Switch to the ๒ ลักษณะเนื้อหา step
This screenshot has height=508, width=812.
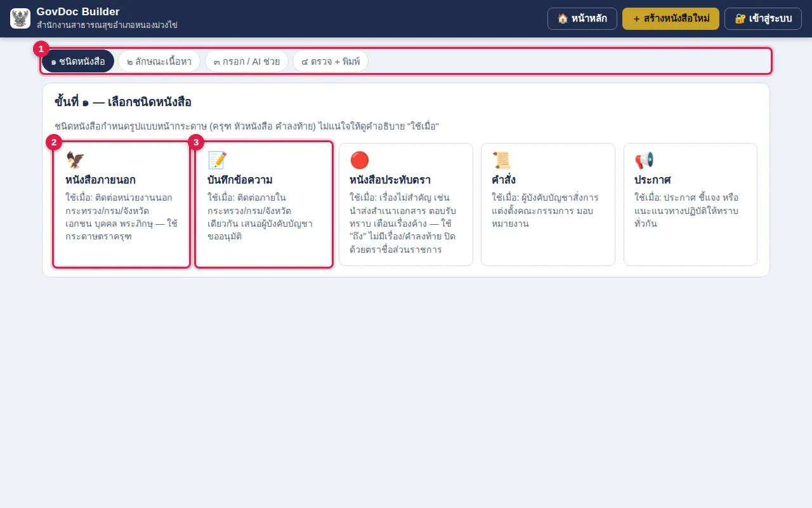(x=159, y=62)
